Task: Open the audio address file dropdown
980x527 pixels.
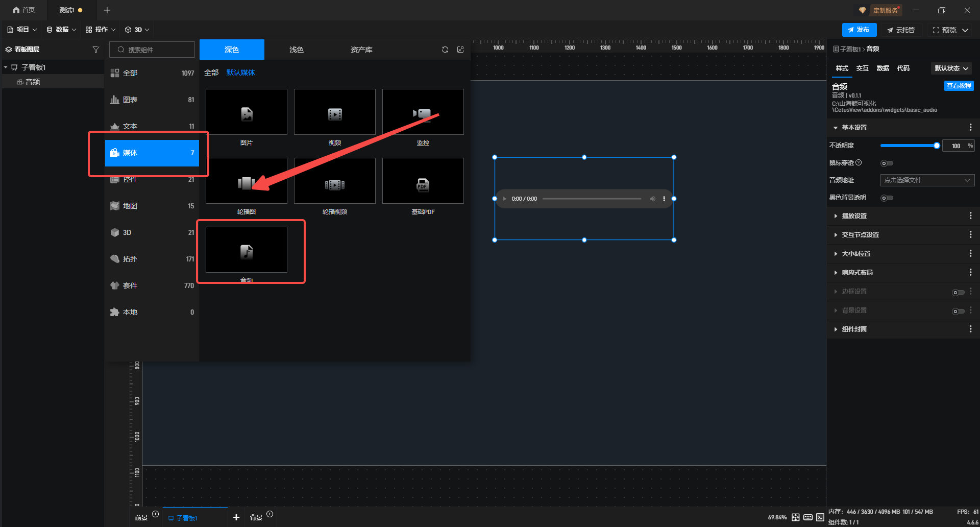Action: pyautogui.click(x=927, y=180)
